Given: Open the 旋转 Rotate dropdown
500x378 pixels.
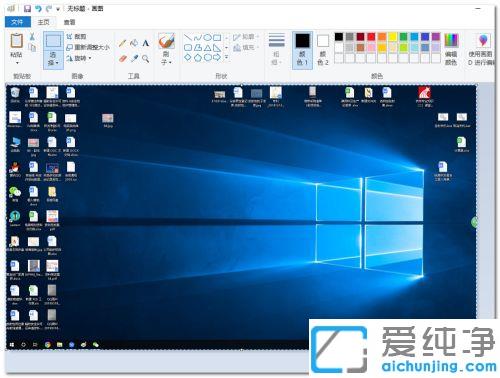Looking at the screenshot, I should (x=79, y=58).
